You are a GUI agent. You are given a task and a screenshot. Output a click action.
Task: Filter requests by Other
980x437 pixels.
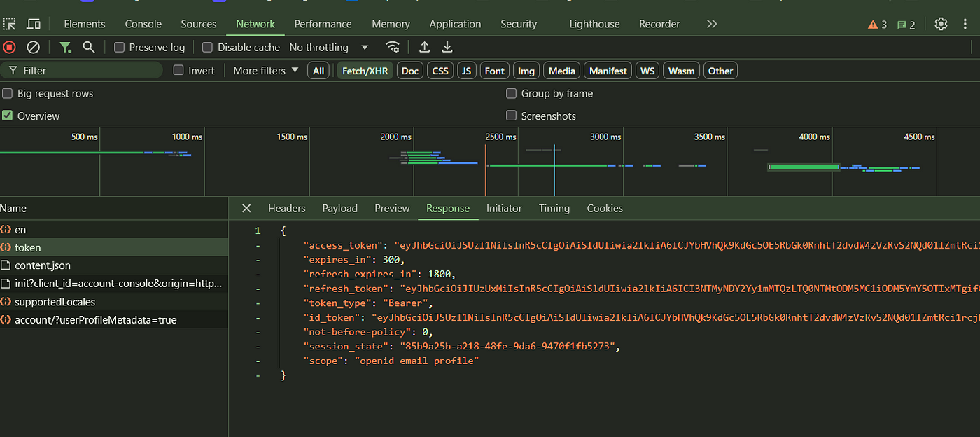[x=720, y=71]
